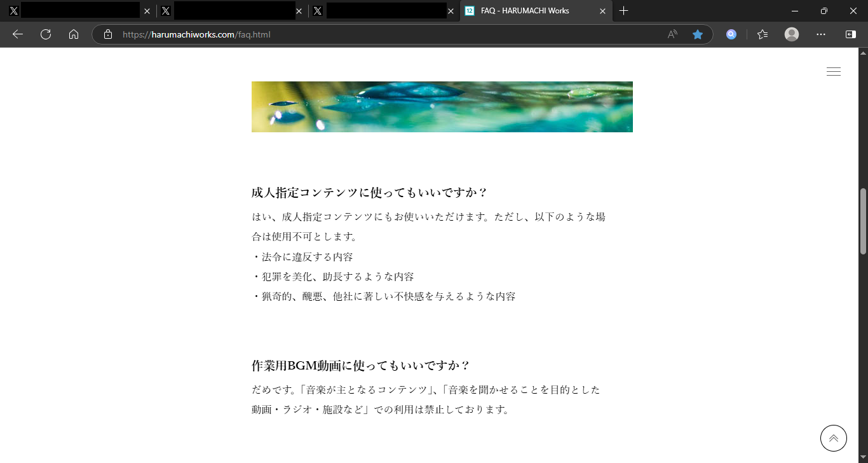Click the browser Back arrow
This screenshot has width=868, height=463.
[18, 34]
